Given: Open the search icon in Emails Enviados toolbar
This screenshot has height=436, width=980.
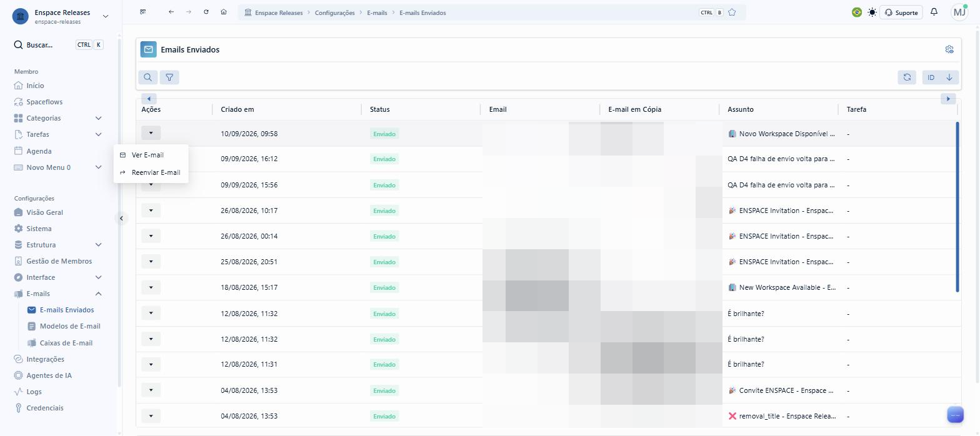Looking at the screenshot, I should [148, 77].
